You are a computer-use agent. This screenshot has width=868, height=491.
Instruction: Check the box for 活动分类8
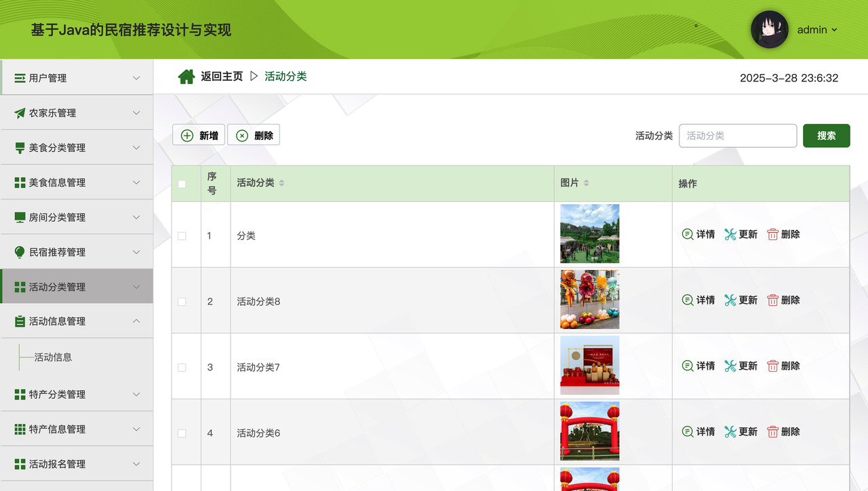coord(182,302)
